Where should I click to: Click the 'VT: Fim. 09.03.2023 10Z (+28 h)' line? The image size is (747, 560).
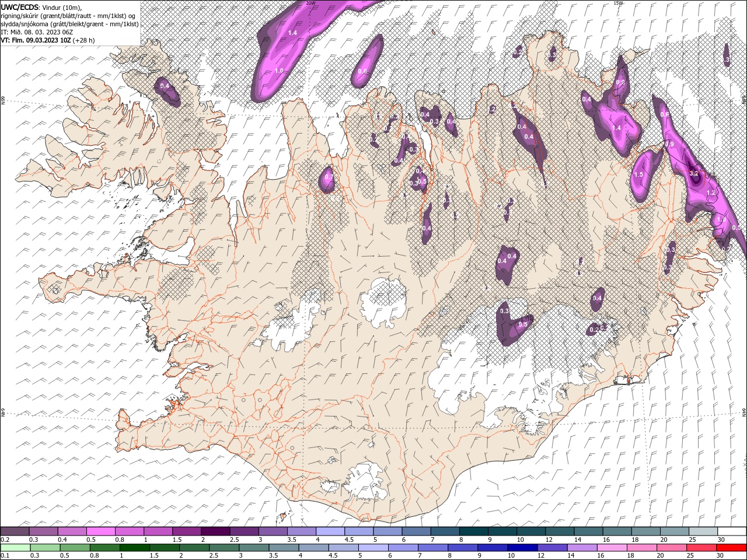click(48, 40)
